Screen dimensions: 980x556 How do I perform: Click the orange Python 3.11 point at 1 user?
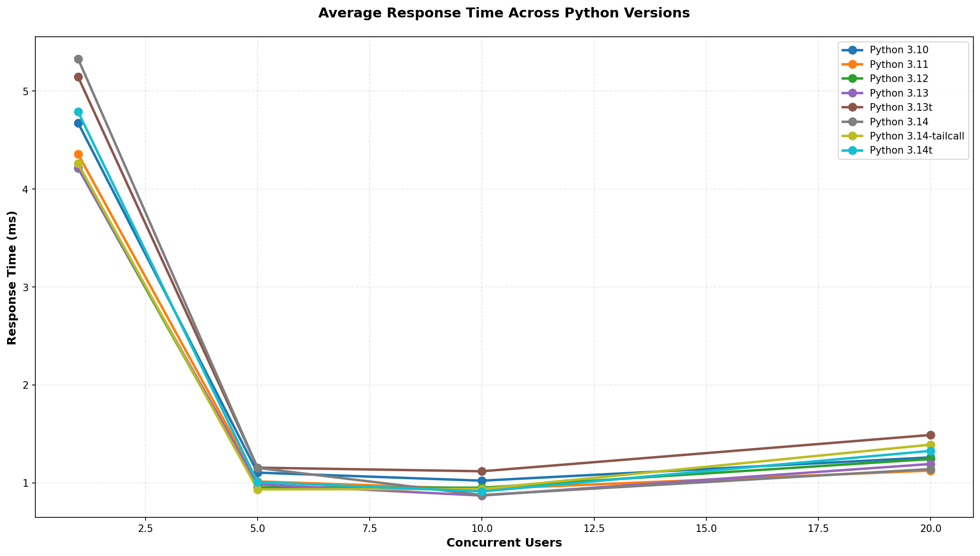click(x=78, y=154)
